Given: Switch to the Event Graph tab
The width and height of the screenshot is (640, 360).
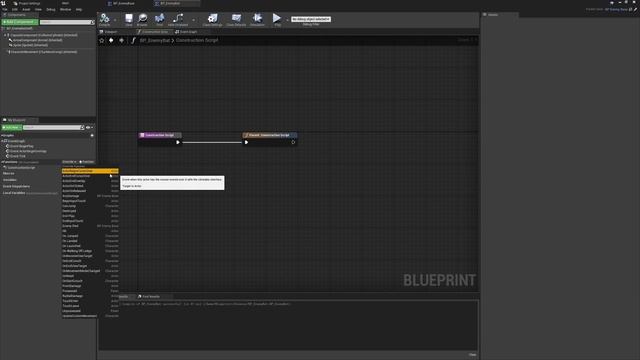Looking at the screenshot, I should 186,31.
